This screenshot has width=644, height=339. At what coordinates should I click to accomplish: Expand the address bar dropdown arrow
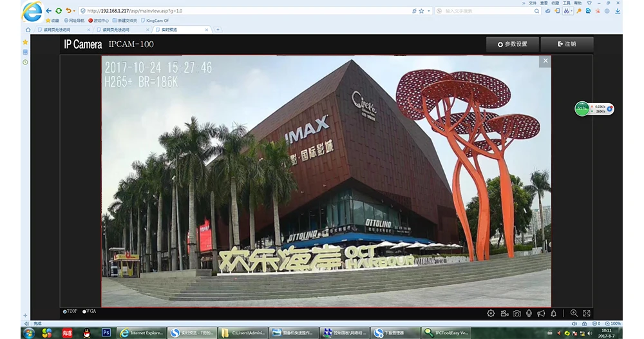[429, 11]
